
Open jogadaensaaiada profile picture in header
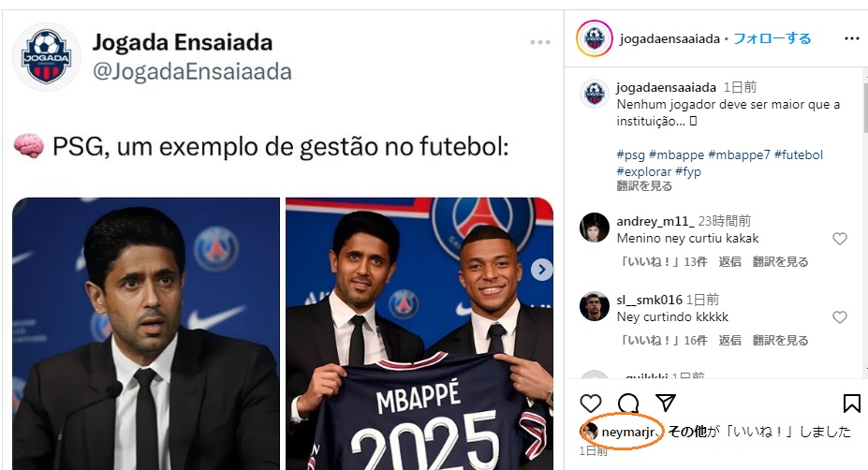pyautogui.click(x=594, y=38)
